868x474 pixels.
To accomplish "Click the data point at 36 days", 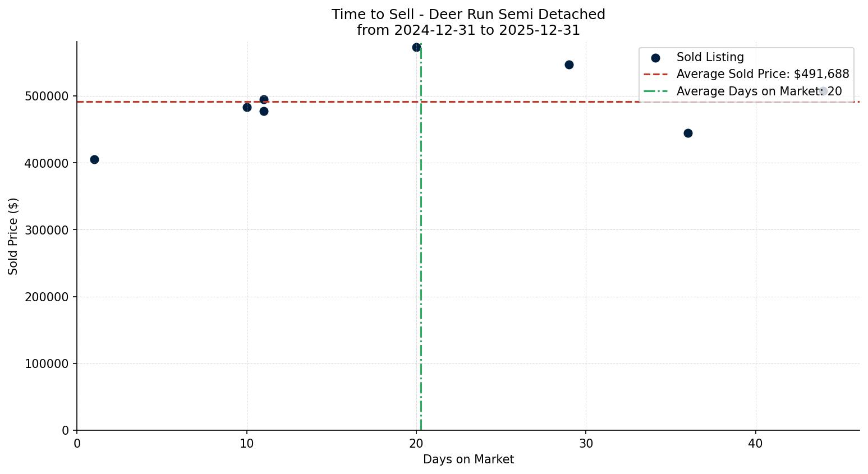I will 688,134.
